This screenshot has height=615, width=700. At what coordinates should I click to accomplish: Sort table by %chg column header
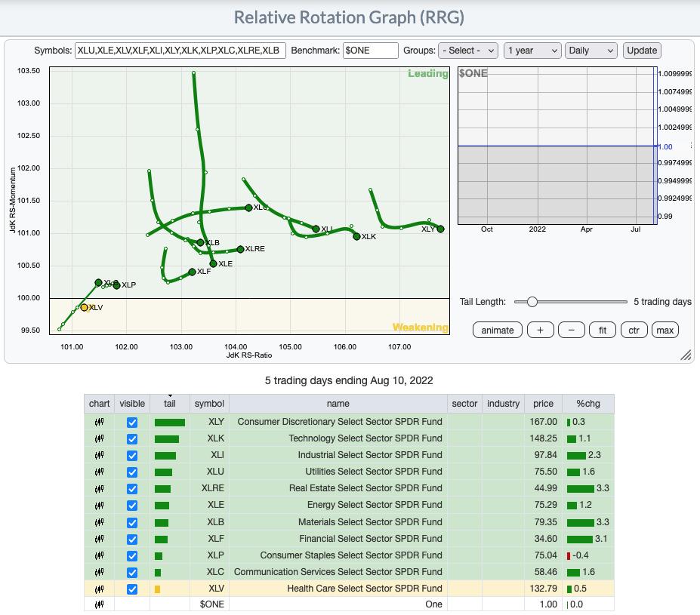(x=588, y=404)
